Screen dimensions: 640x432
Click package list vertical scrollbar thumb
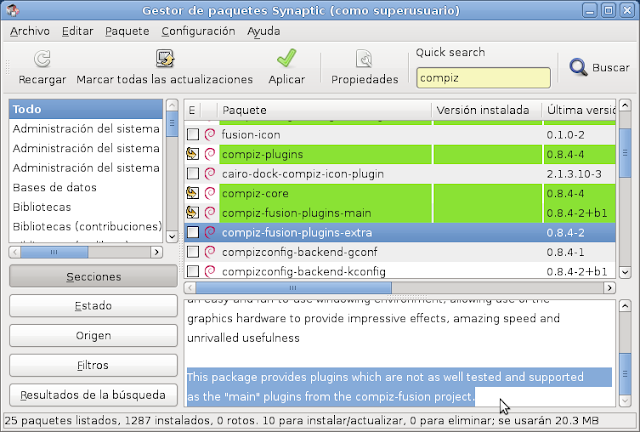tap(625, 153)
